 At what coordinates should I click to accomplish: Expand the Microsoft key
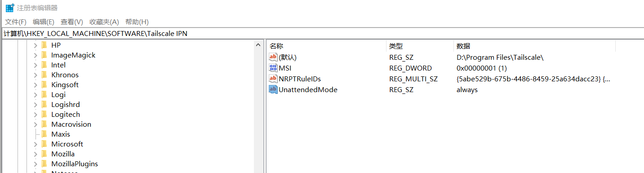[36, 144]
